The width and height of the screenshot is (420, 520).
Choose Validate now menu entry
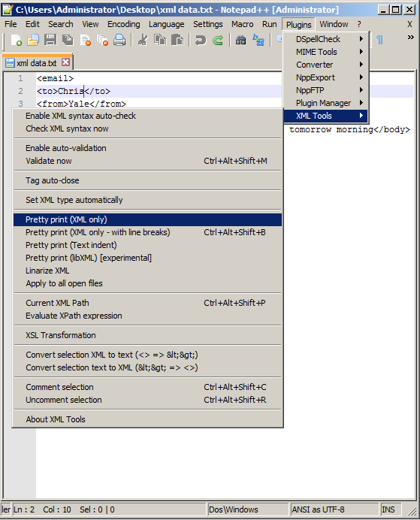tap(147, 161)
